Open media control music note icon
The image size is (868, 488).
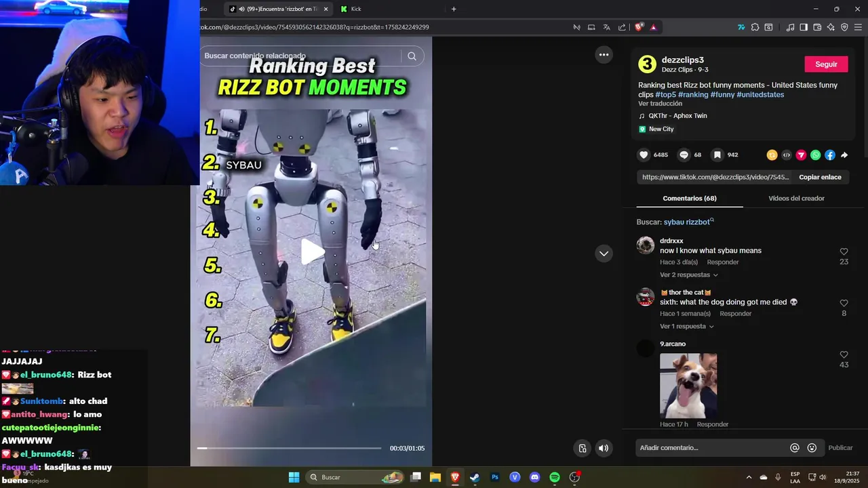(x=790, y=27)
